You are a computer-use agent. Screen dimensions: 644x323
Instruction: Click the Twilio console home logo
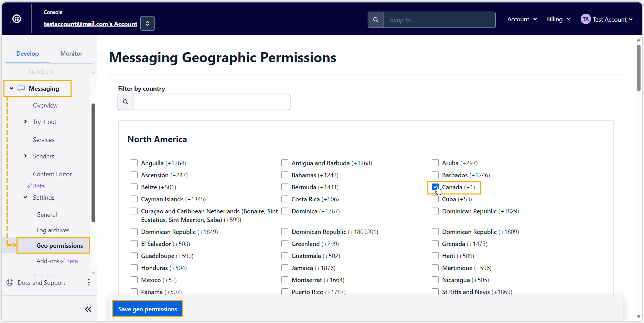(17, 19)
